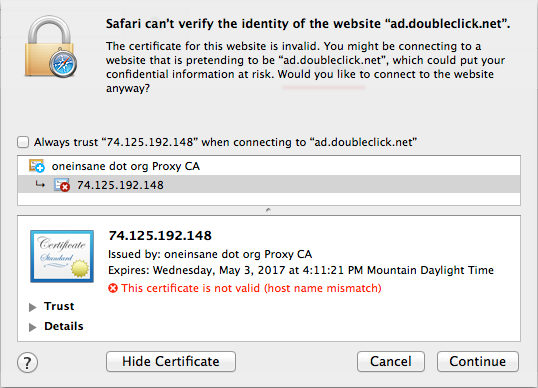Click the bold 74.125.192.148 certificate title
The height and width of the screenshot is (388, 538).
click(x=160, y=235)
